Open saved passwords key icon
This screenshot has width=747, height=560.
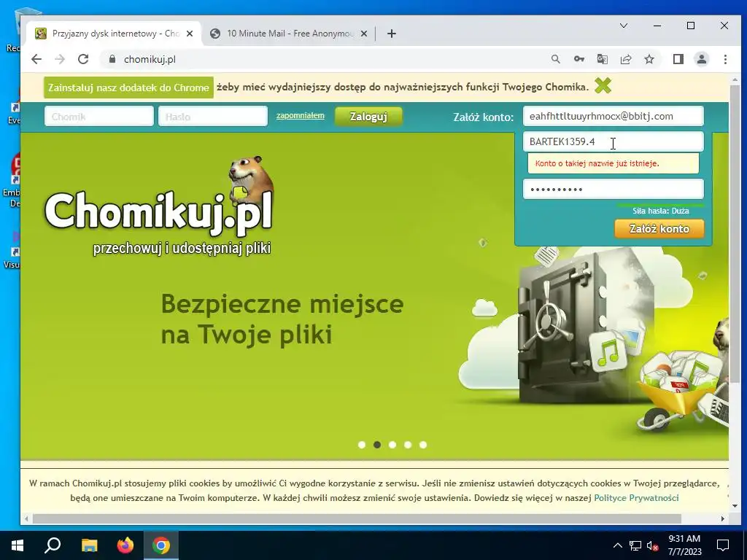point(578,59)
